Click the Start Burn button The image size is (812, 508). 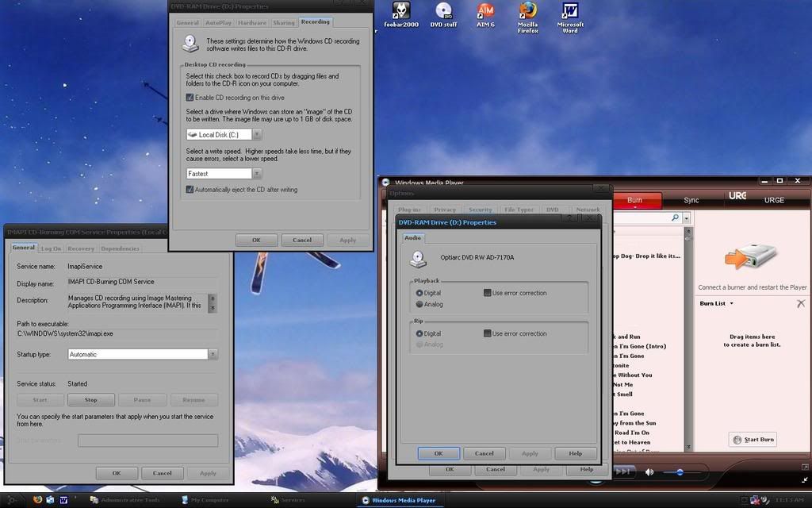[753, 440]
